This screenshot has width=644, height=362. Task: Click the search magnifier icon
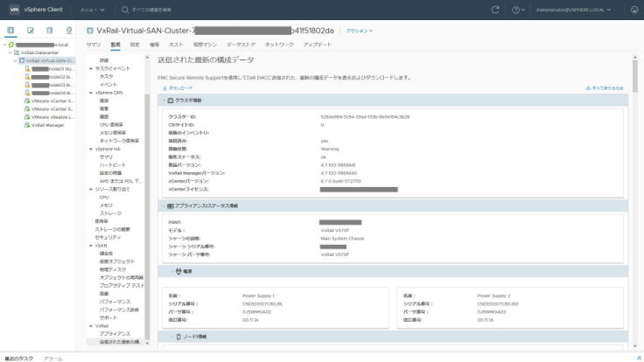pos(125,10)
